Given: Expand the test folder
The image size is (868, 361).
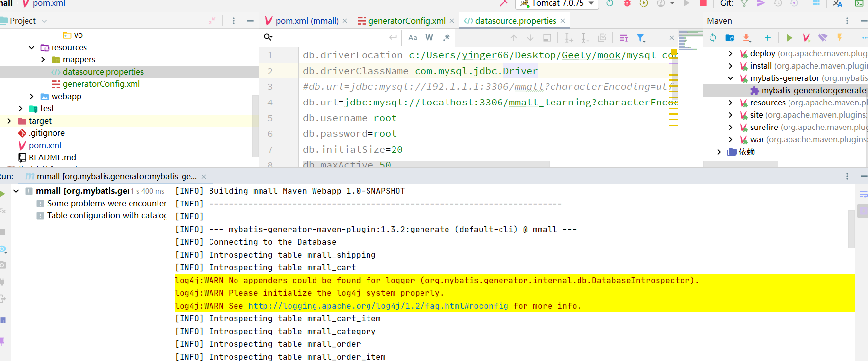Looking at the screenshot, I should pyautogui.click(x=20, y=109).
